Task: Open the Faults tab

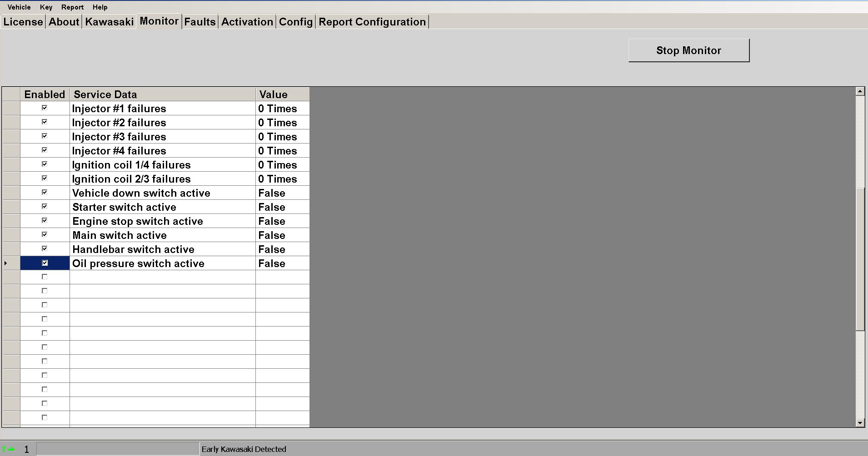Action: click(200, 22)
